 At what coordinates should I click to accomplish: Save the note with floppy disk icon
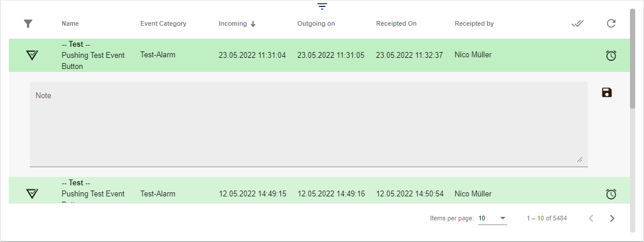607,92
